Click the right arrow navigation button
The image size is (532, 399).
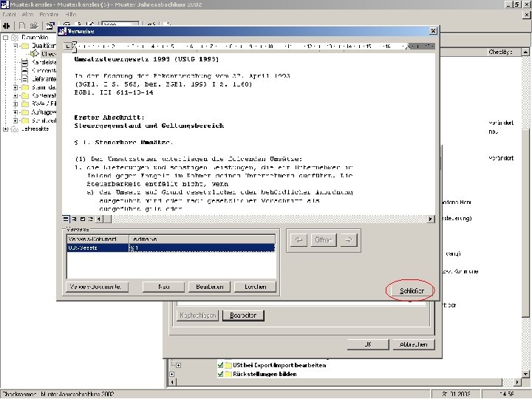click(x=349, y=240)
